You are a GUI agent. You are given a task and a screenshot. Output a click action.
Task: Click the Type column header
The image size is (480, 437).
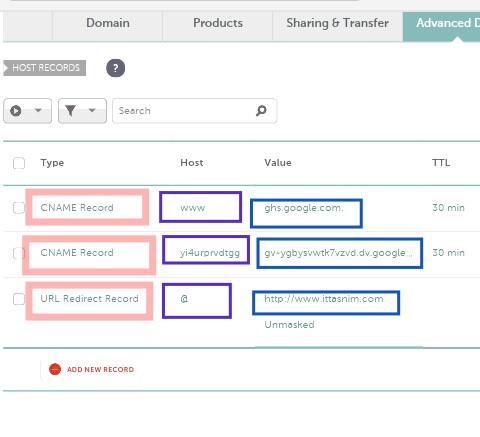52,163
